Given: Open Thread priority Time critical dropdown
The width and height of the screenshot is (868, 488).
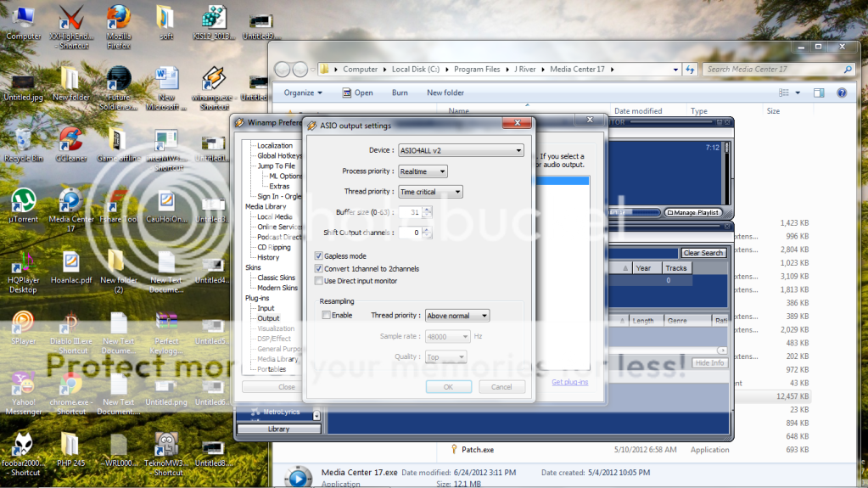Looking at the screenshot, I should pos(430,192).
